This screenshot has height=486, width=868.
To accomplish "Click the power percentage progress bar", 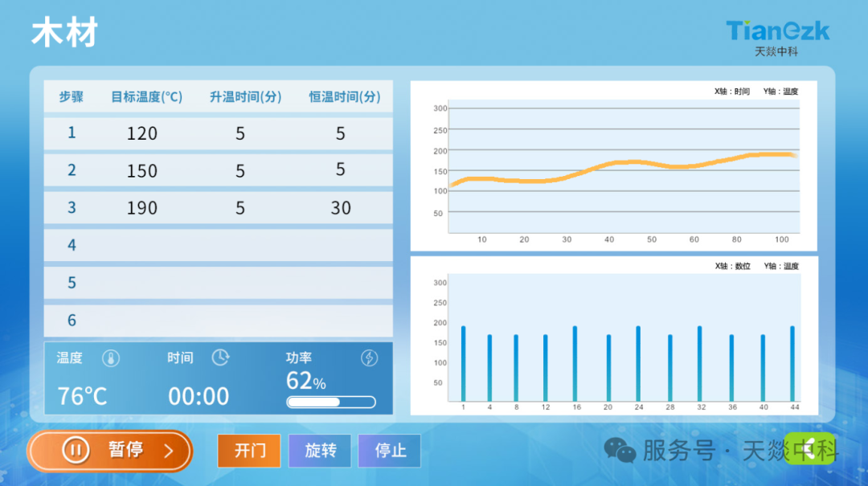I will point(331,402).
